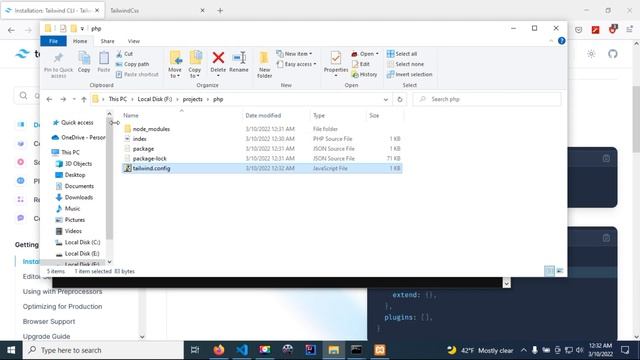Go back in Explorer navigation
The height and width of the screenshot is (360, 640).
tap(49, 99)
